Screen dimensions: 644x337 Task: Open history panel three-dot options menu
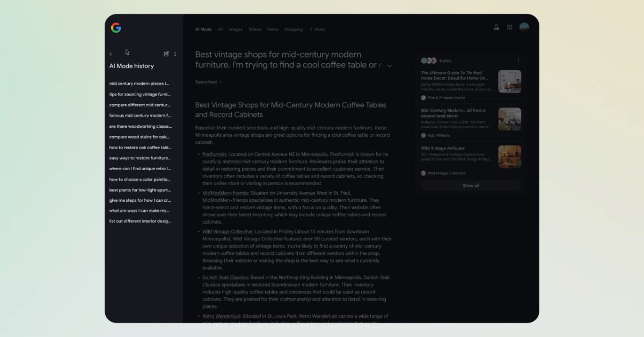pos(175,54)
